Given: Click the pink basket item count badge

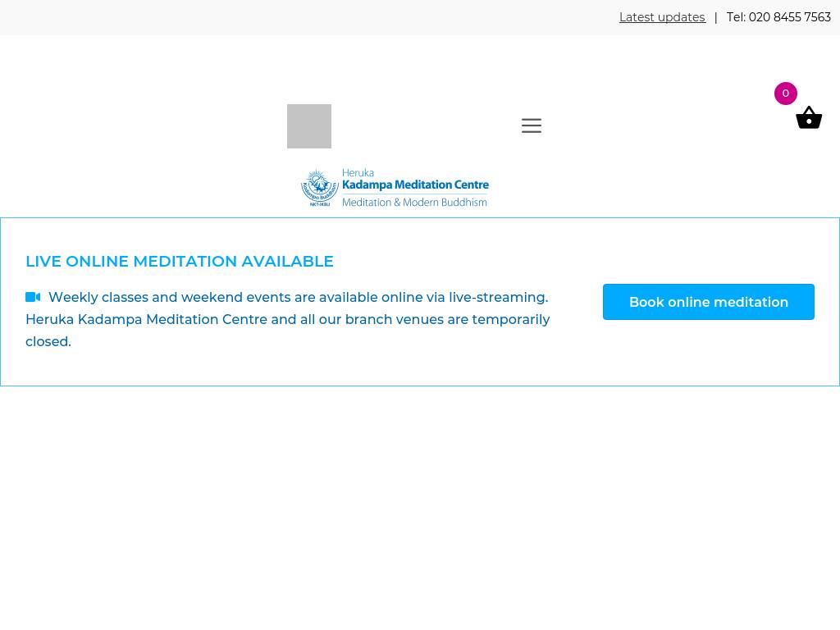Looking at the screenshot, I should pyautogui.click(x=785, y=94).
